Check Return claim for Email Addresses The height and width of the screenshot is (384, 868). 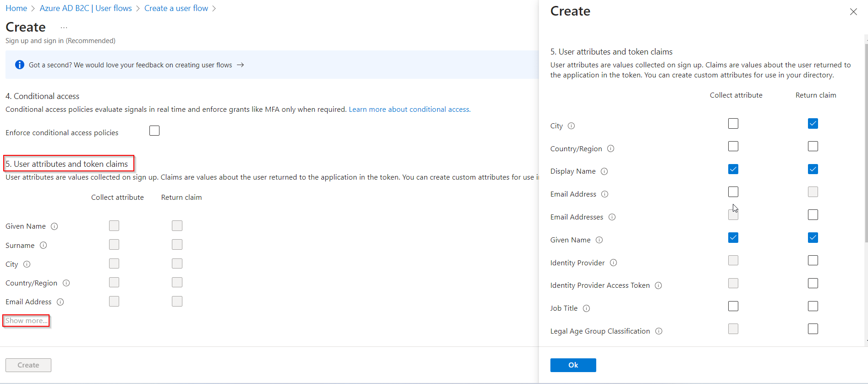(x=813, y=215)
